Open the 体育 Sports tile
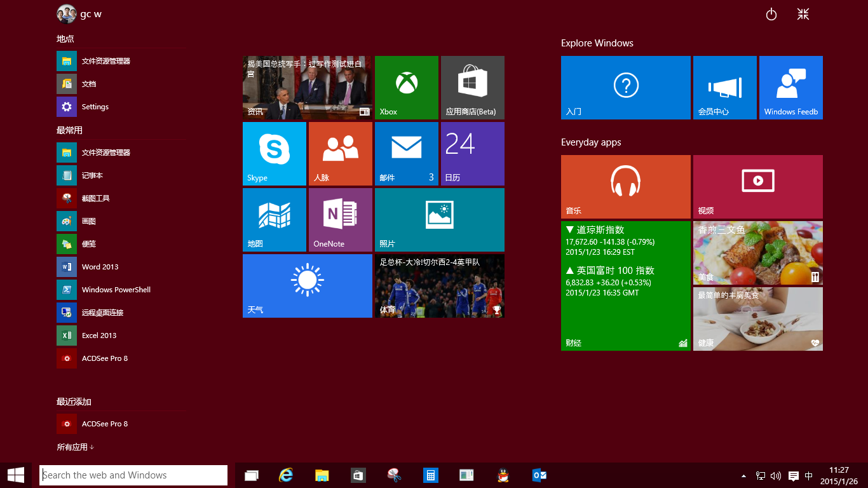Image resolution: width=868 pixels, height=488 pixels. pyautogui.click(x=440, y=286)
